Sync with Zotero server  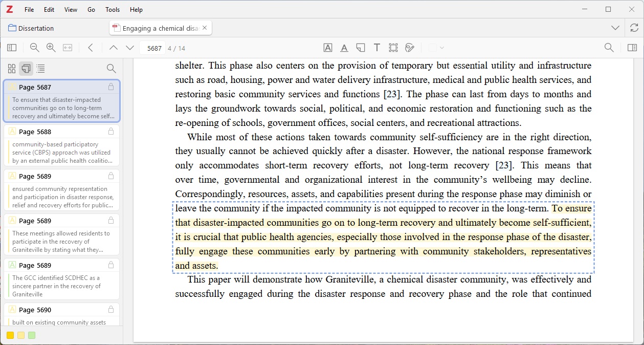coord(634,28)
